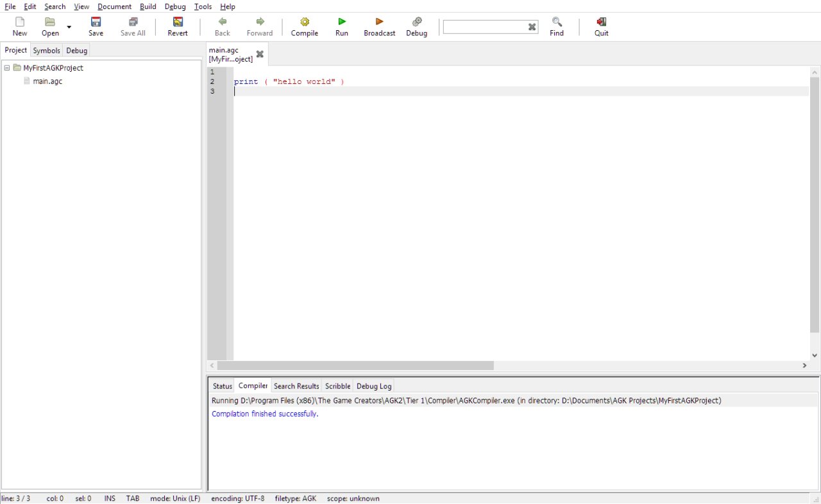Click the TAB status bar indicator
Image resolution: width=821 pixels, height=504 pixels.
(133, 498)
